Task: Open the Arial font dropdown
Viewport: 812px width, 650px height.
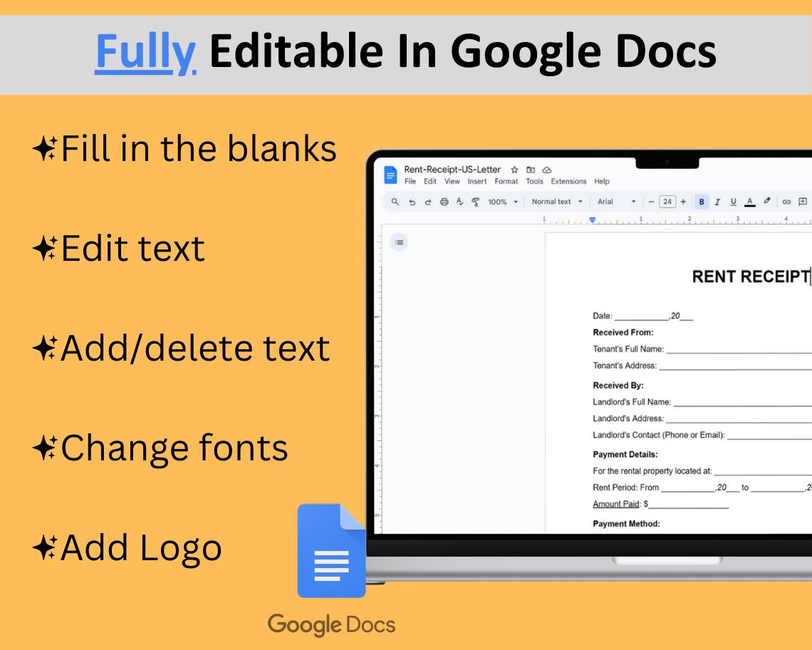Action: click(x=616, y=202)
